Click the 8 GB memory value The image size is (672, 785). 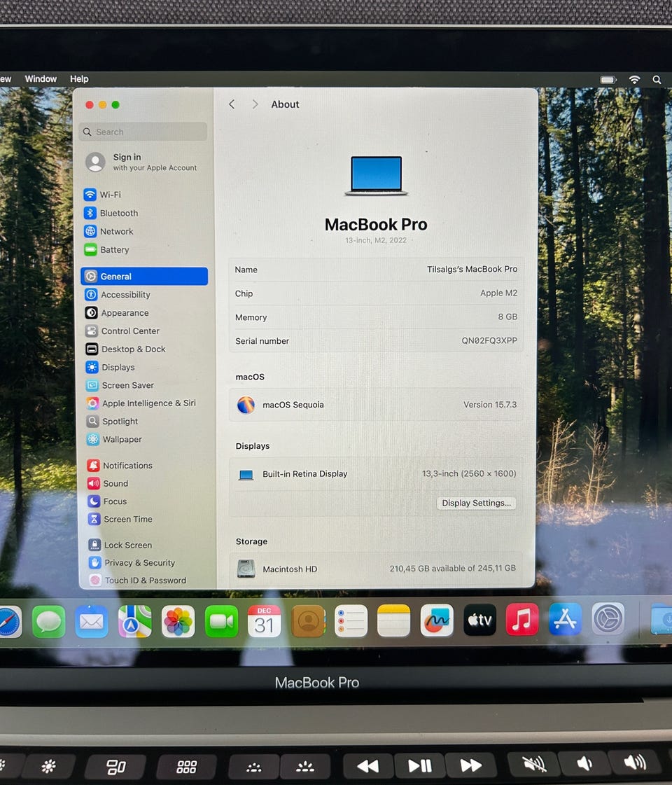(x=507, y=317)
